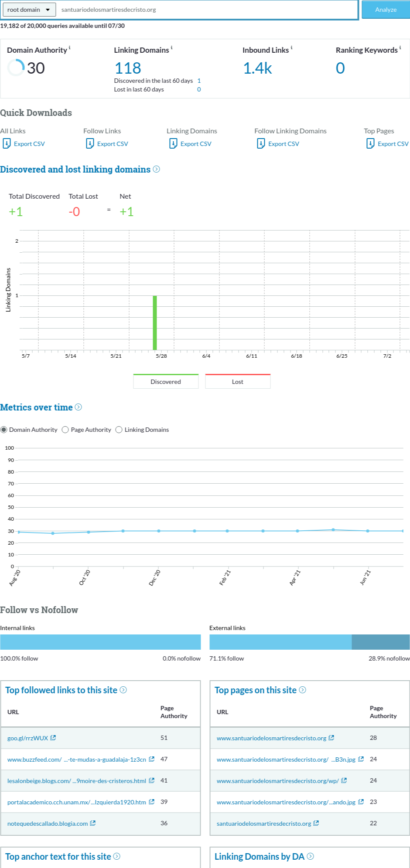Screen dimensions: 410x868
Task: Click the green discovered bar near 5/28
Action: point(155,322)
